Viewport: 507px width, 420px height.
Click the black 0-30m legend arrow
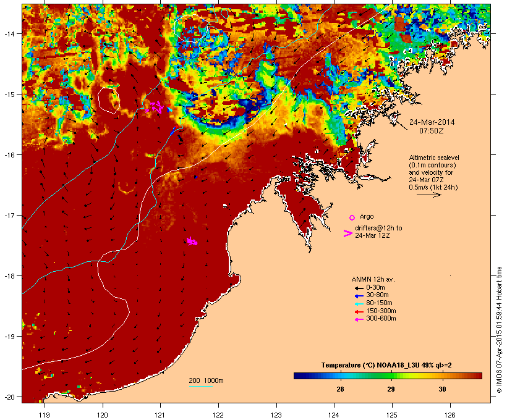(359, 288)
